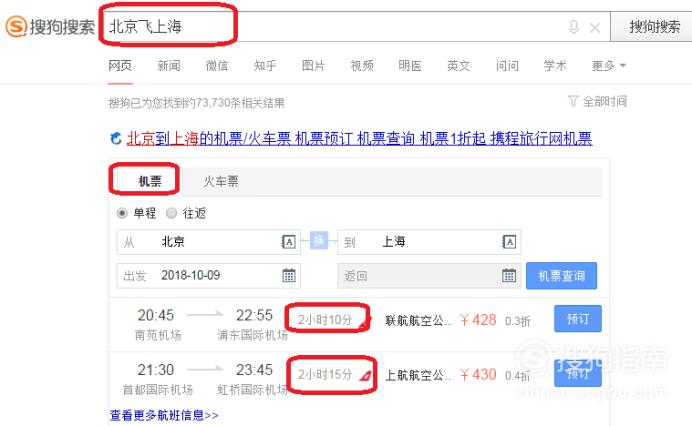Open the 图片 tab

pos(313,66)
